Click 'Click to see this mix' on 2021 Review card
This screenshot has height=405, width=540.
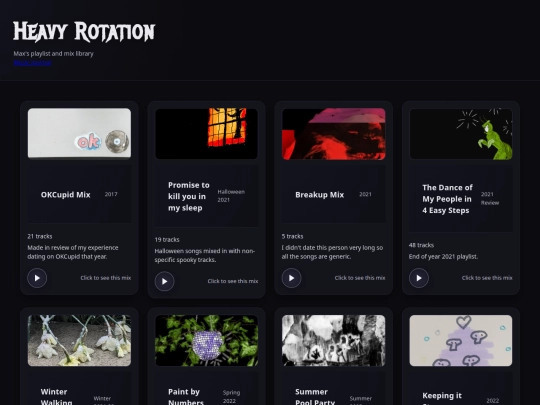(x=487, y=278)
